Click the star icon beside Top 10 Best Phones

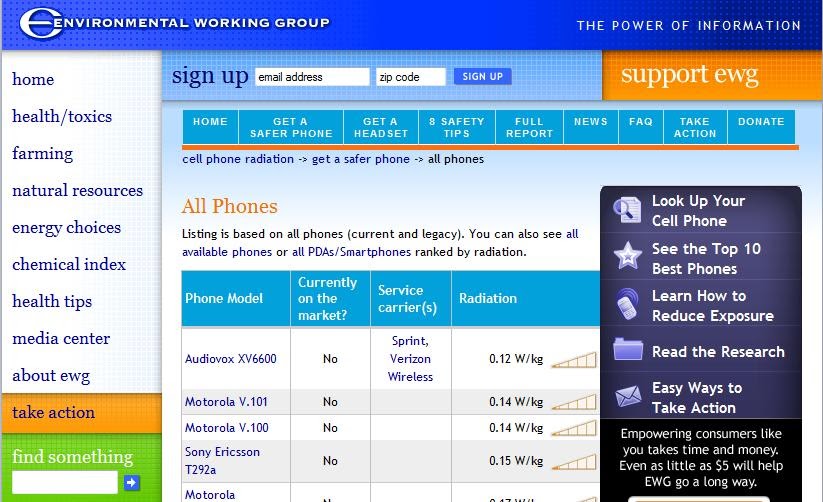point(628,256)
